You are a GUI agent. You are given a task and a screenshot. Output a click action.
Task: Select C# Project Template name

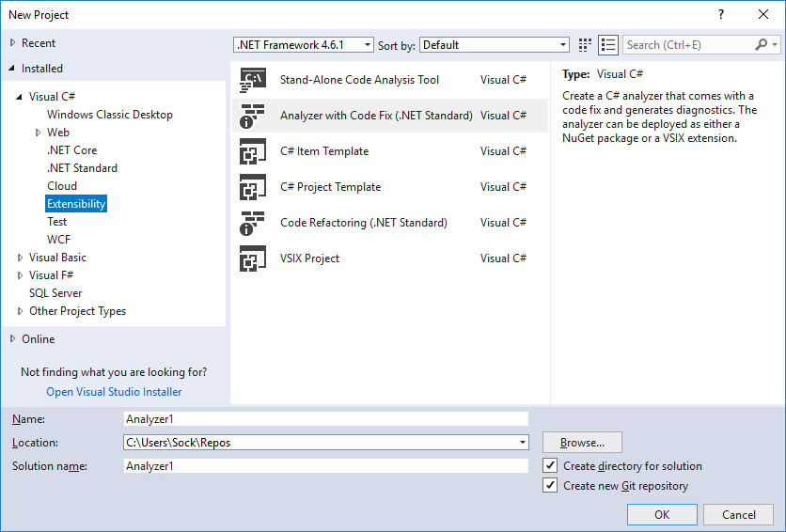click(x=330, y=187)
